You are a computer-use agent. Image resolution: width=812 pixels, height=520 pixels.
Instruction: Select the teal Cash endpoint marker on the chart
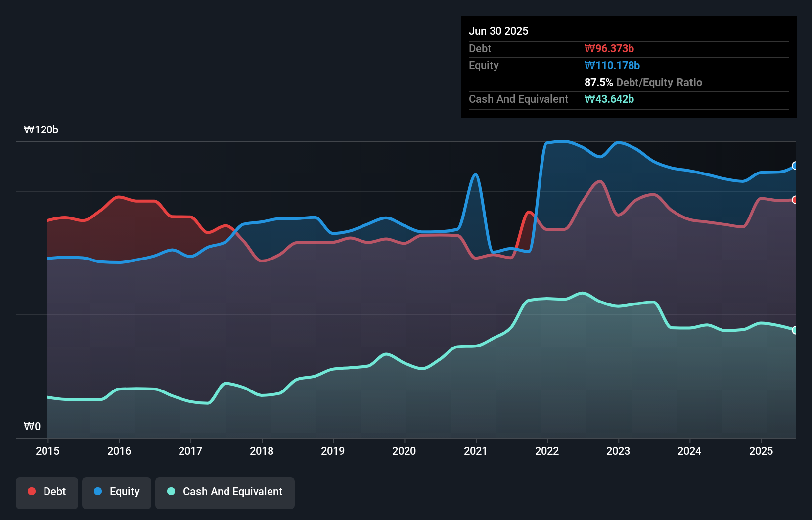pos(795,330)
